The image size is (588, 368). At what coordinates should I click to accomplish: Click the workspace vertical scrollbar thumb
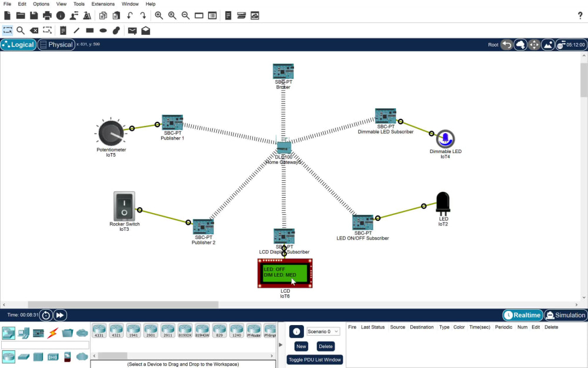584,79
